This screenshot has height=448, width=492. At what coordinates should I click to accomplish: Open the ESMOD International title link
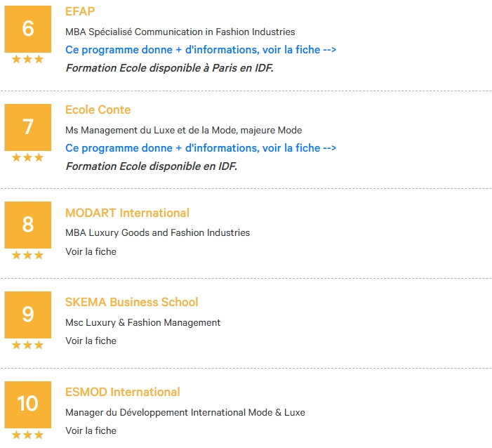[123, 392]
